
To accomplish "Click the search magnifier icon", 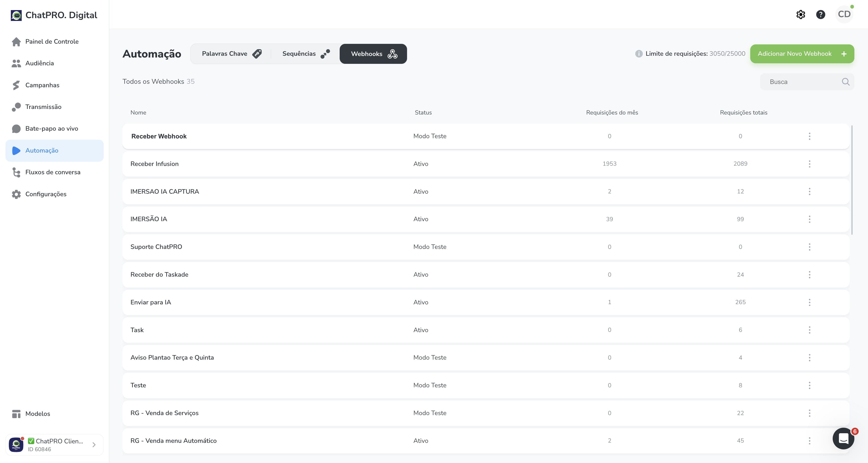I will point(845,82).
